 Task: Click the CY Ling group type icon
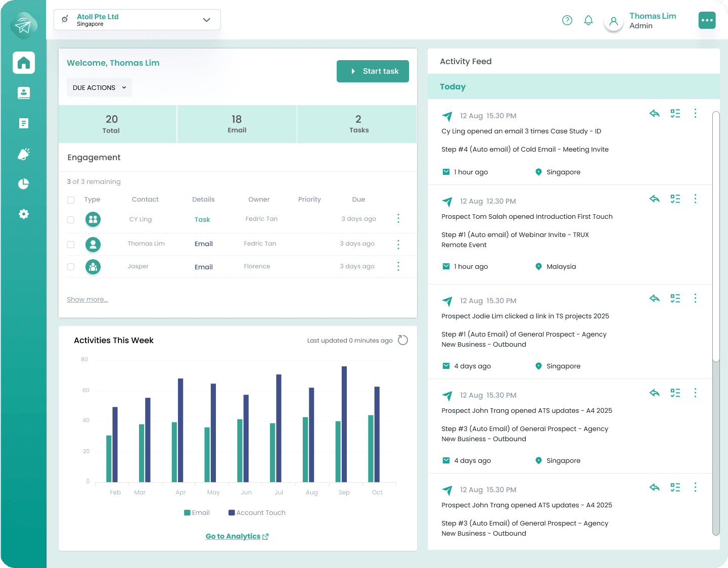tap(93, 219)
